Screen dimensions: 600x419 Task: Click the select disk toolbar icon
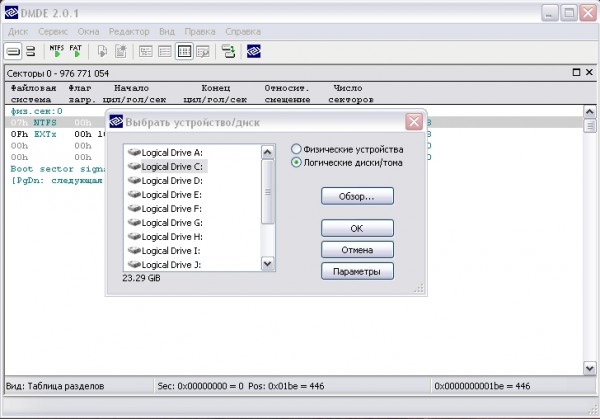[13, 51]
